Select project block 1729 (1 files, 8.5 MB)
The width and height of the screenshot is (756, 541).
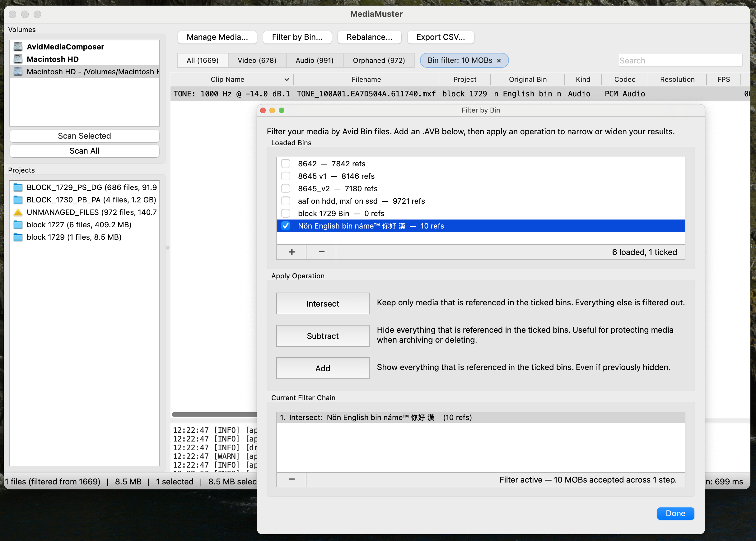(85, 237)
